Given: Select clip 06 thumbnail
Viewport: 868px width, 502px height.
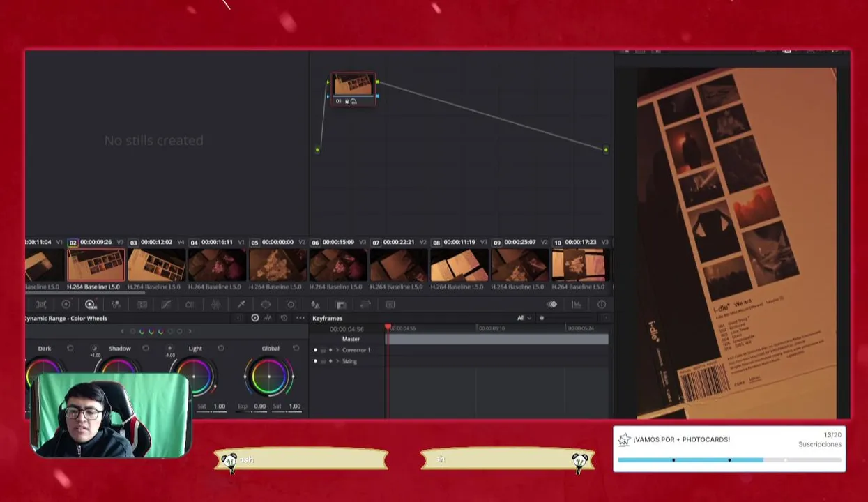Looking at the screenshot, I should pyautogui.click(x=338, y=265).
